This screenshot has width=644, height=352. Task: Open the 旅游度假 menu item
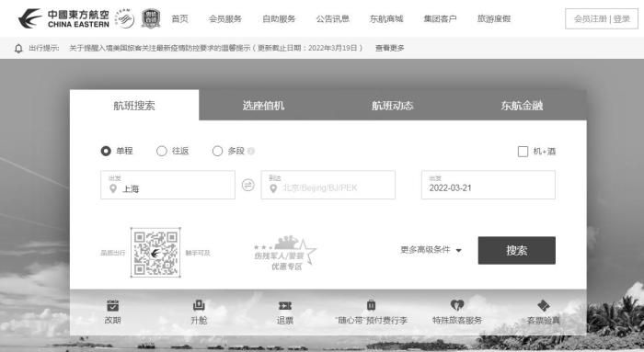tap(494, 19)
